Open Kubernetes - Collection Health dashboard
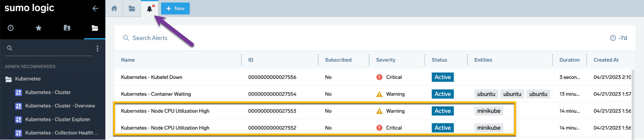644x140 pixels. coord(61,133)
